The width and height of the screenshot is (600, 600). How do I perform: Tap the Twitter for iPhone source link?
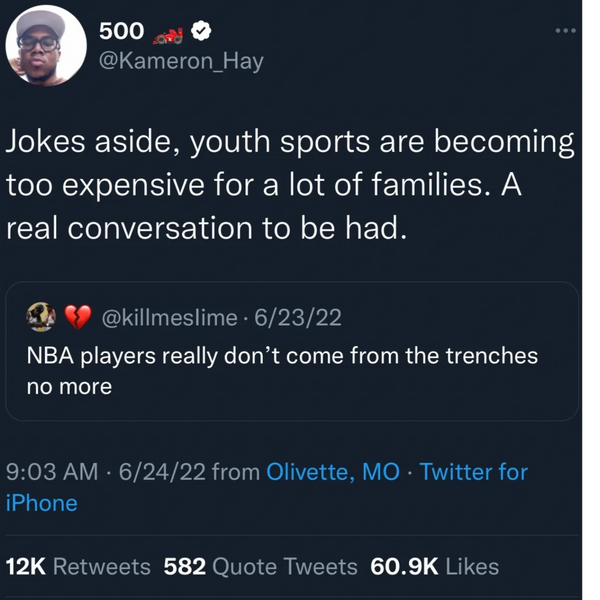267,487
